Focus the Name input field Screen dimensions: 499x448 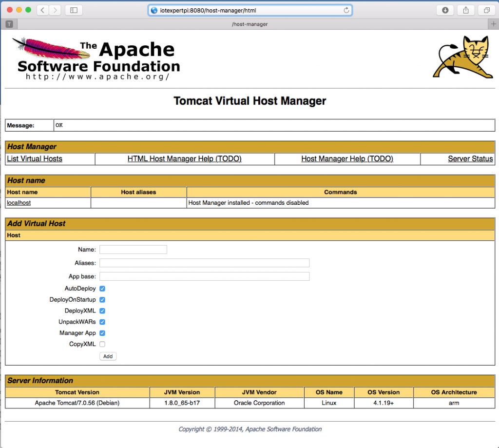point(133,249)
